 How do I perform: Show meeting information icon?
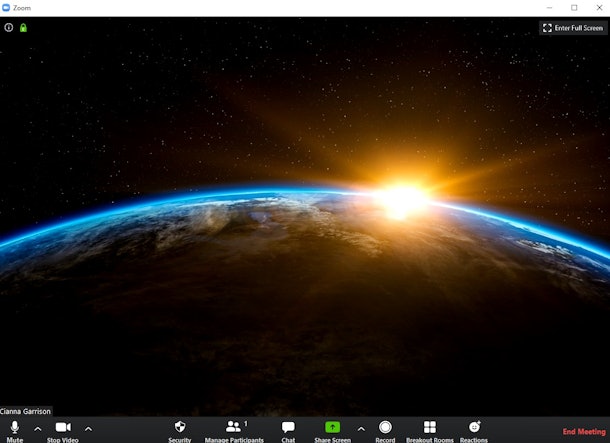[x=9, y=28]
